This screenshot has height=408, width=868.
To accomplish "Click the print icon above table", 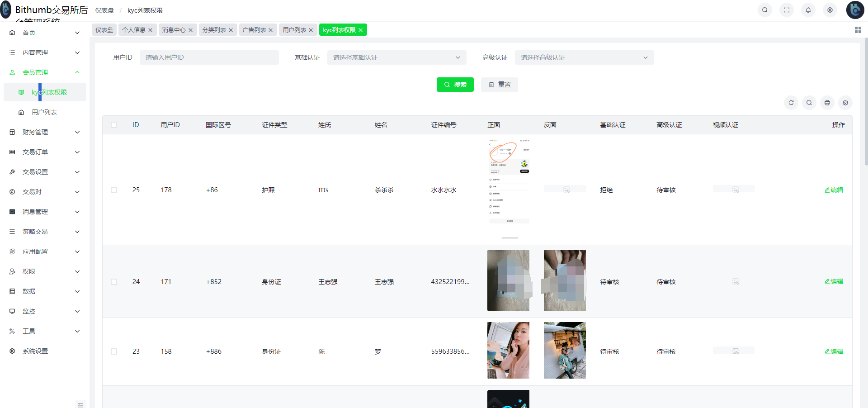I will click(x=827, y=103).
